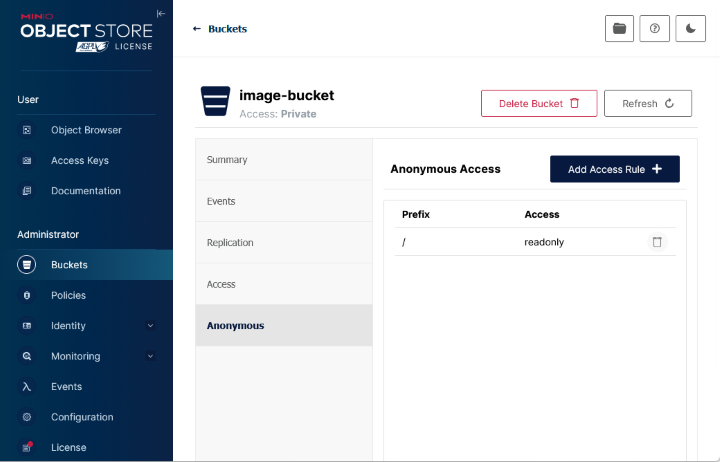Image resolution: width=720 pixels, height=462 pixels.
Task: Open Object Browser in the sidebar
Action: [x=86, y=130]
